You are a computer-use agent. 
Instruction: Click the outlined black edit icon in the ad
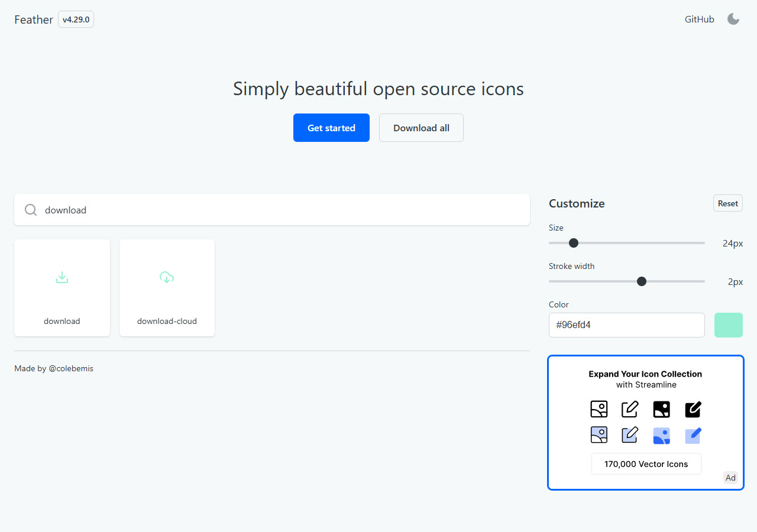click(x=630, y=409)
